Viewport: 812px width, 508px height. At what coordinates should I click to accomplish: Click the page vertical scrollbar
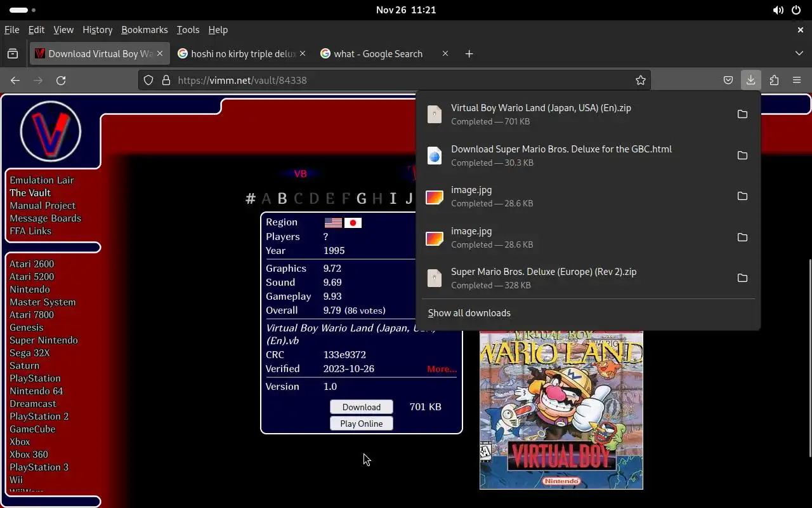[x=809, y=357]
